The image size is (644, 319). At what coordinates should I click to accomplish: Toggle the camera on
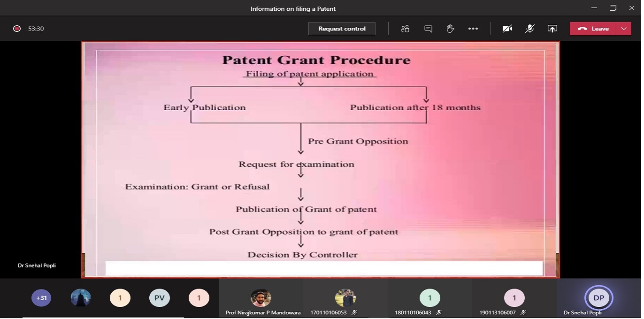[507, 29]
